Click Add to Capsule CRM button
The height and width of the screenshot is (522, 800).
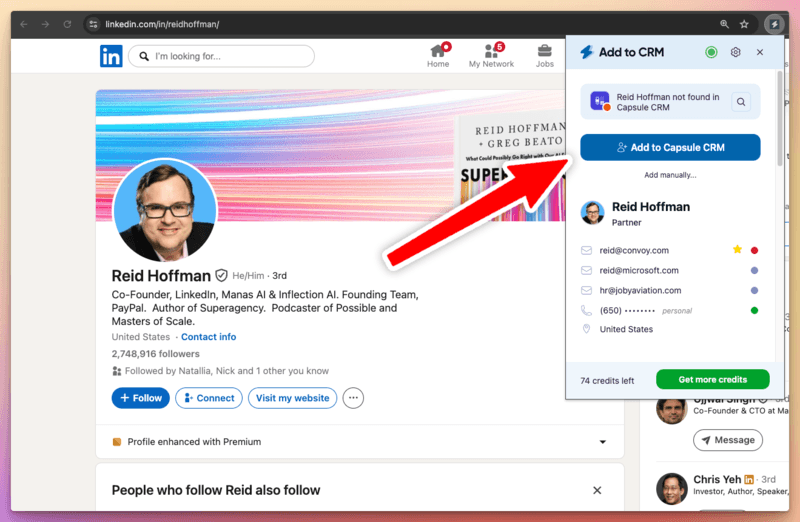(x=670, y=147)
